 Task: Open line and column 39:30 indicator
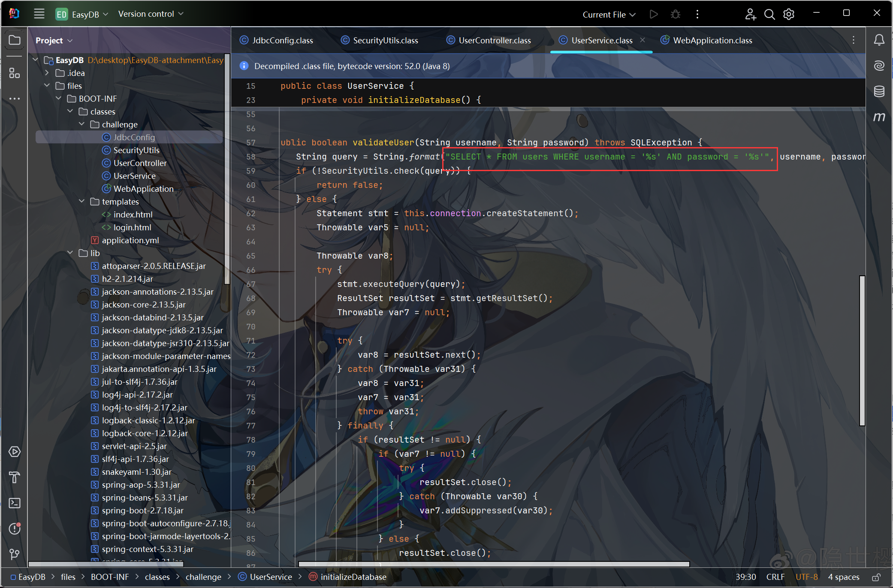click(x=746, y=577)
